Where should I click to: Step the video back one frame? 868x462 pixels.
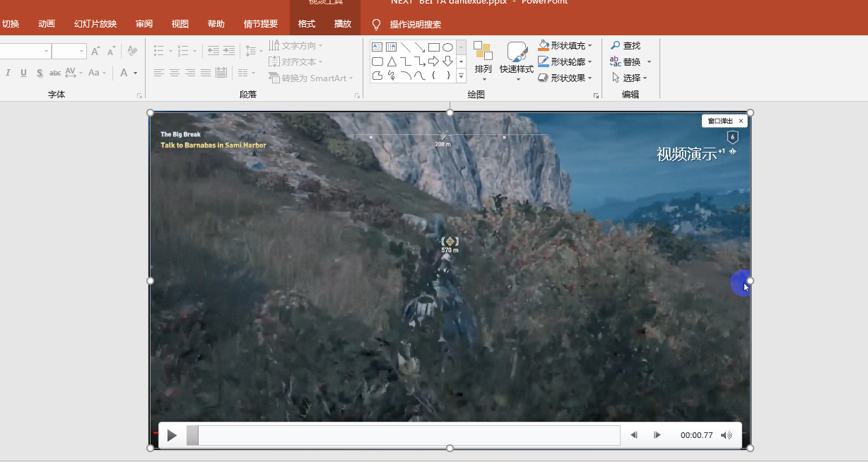click(634, 435)
